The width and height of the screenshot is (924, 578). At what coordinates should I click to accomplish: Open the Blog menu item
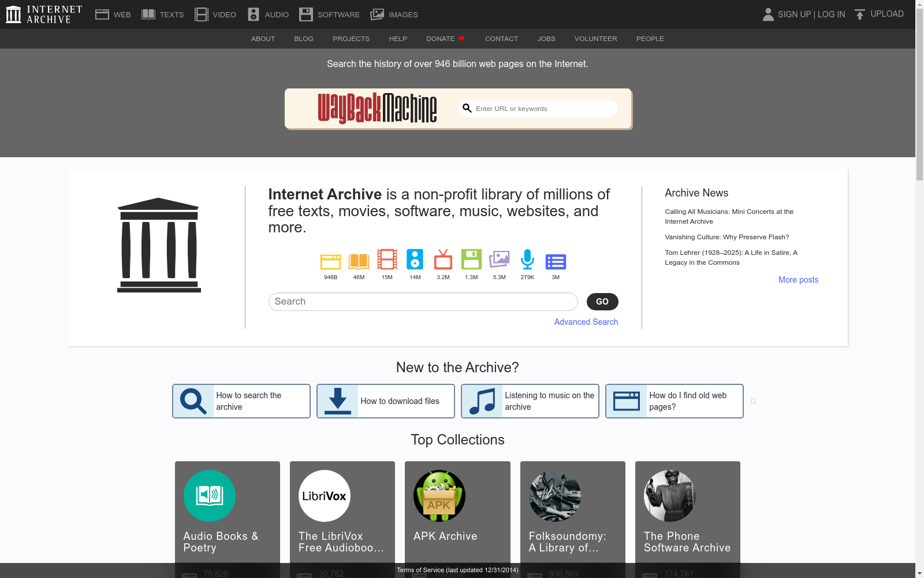click(304, 39)
